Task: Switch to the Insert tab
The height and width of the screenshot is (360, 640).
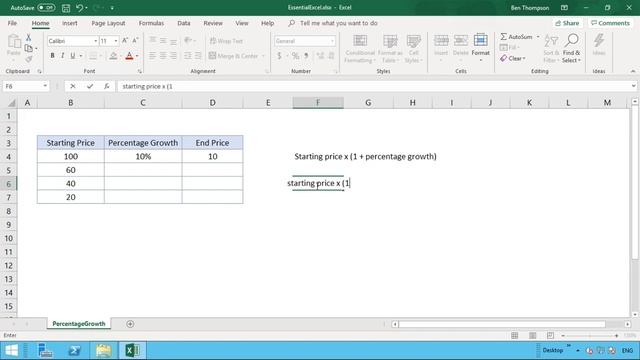Action: click(x=70, y=23)
